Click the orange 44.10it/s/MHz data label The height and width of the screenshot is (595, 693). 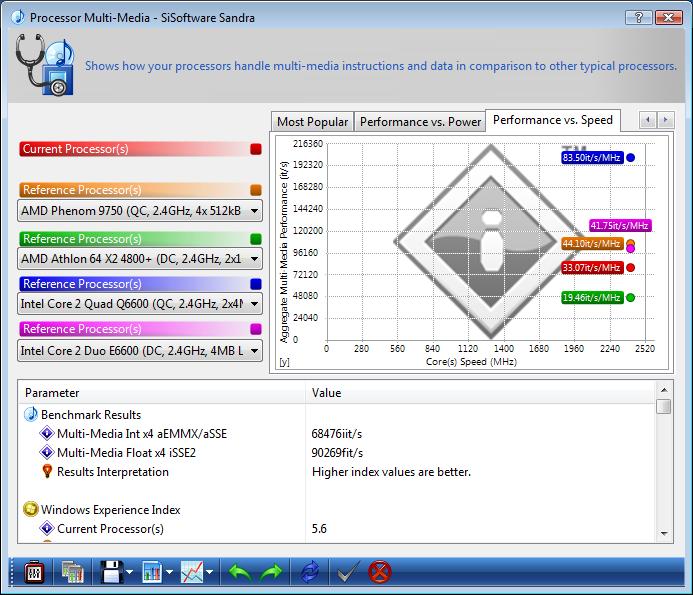coord(592,244)
